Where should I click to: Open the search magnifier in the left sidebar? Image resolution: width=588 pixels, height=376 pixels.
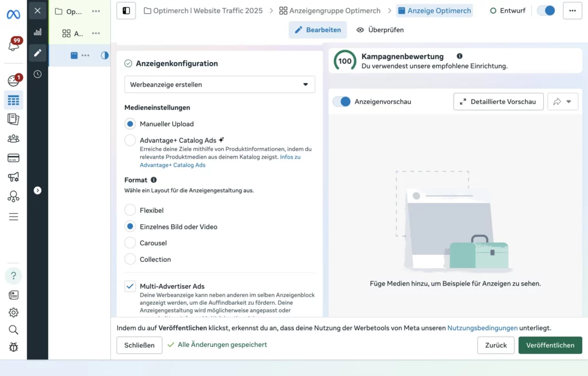[13, 330]
